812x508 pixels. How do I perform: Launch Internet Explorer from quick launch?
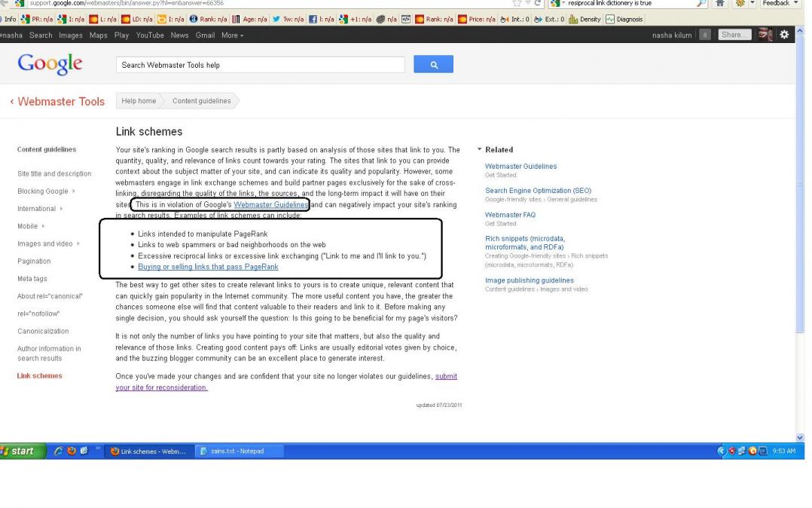coord(59,451)
